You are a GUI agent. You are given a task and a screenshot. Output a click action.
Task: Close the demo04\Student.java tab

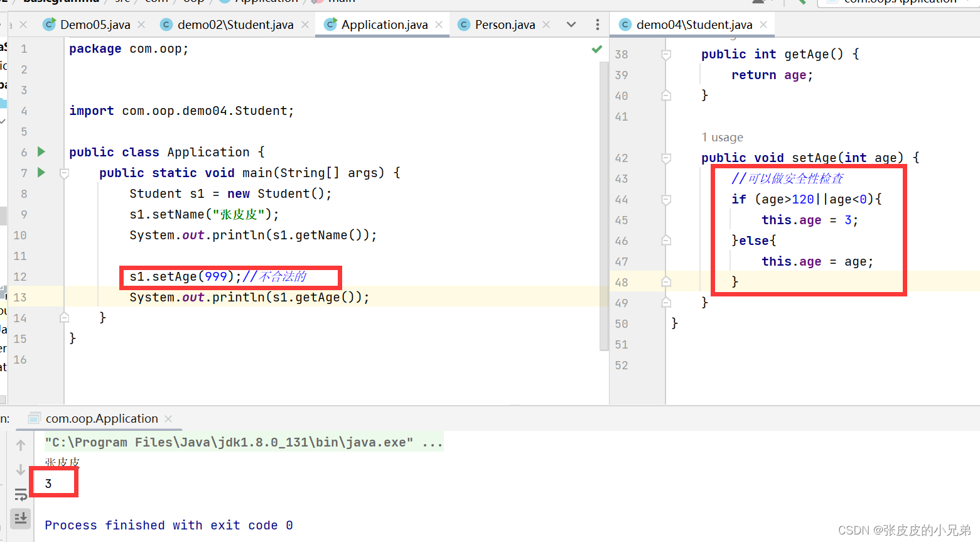(763, 24)
